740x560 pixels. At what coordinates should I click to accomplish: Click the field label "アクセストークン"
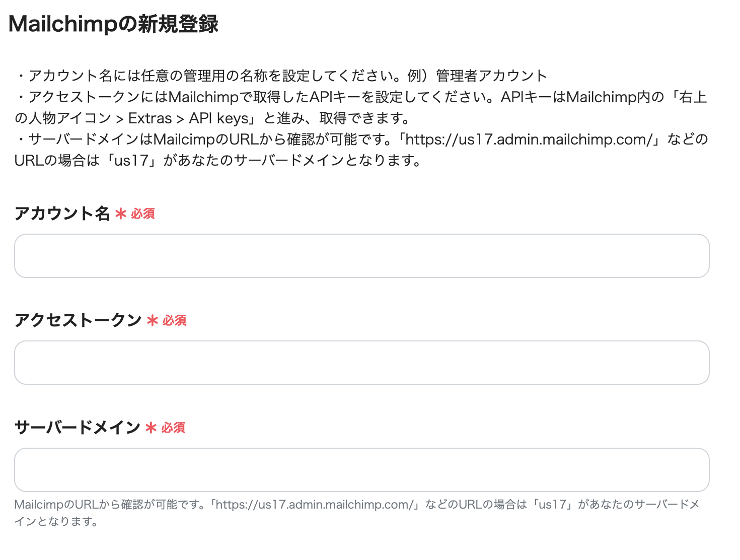coord(78,320)
